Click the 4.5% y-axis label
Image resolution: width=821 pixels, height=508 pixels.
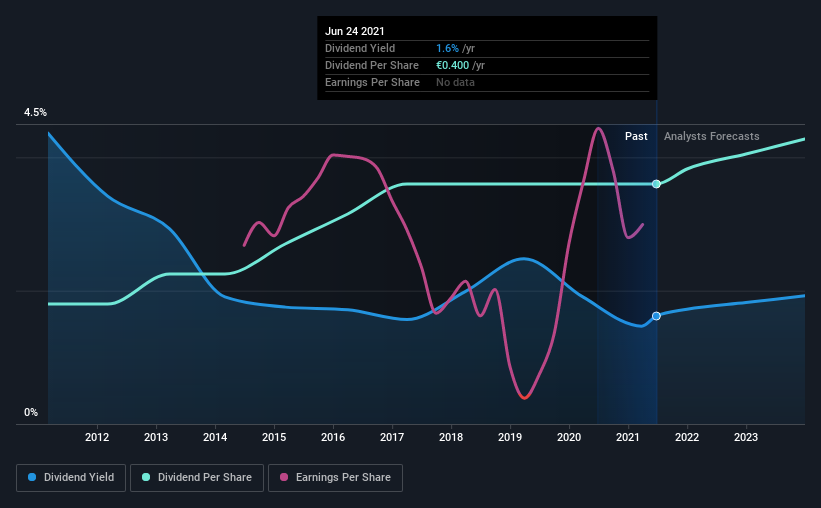35,113
